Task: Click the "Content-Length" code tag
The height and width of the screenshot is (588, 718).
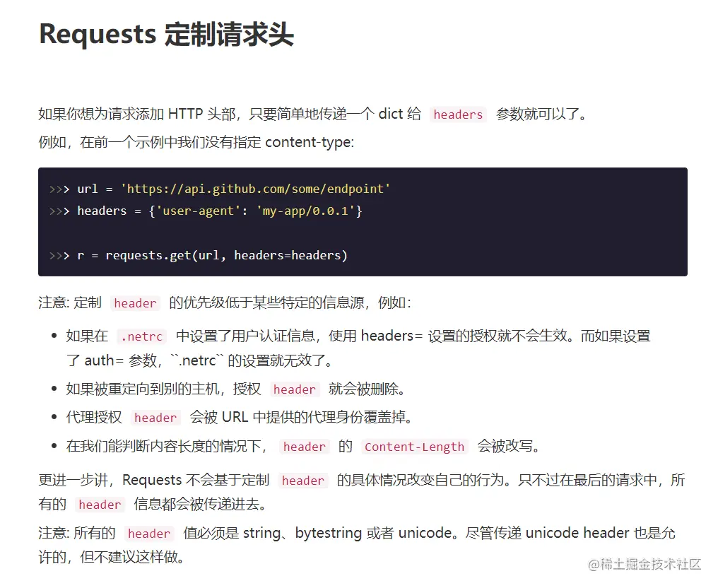Action: [x=414, y=447]
